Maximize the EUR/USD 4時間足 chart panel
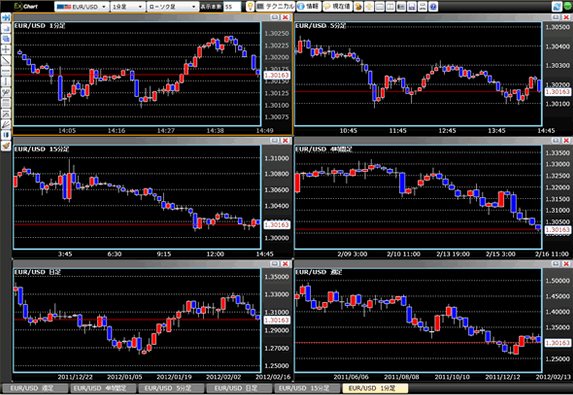This screenshot has width=573, height=395. 556,141
